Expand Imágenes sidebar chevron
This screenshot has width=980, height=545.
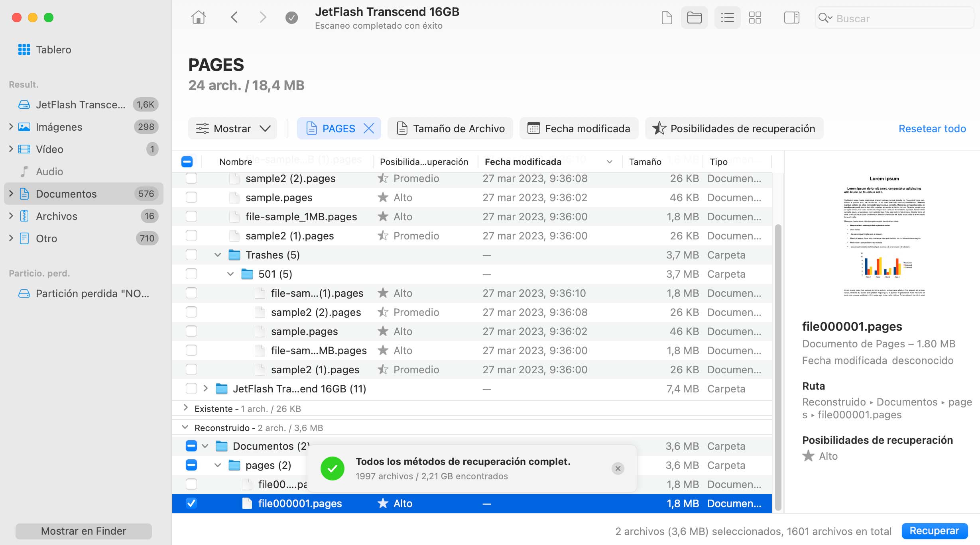(x=11, y=127)
